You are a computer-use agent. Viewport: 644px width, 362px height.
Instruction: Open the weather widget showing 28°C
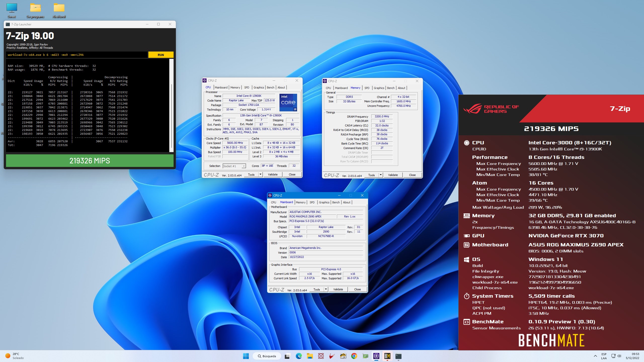15,356
